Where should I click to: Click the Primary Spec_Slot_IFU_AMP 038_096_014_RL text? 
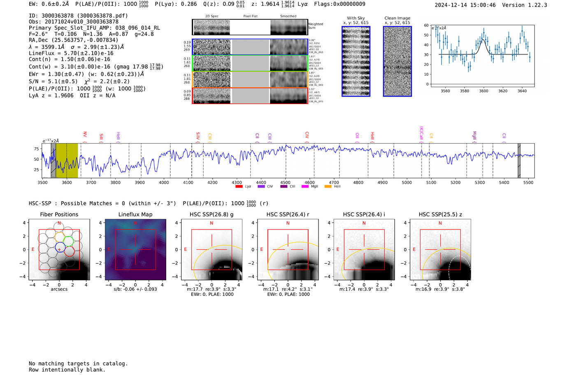point(94,28)
